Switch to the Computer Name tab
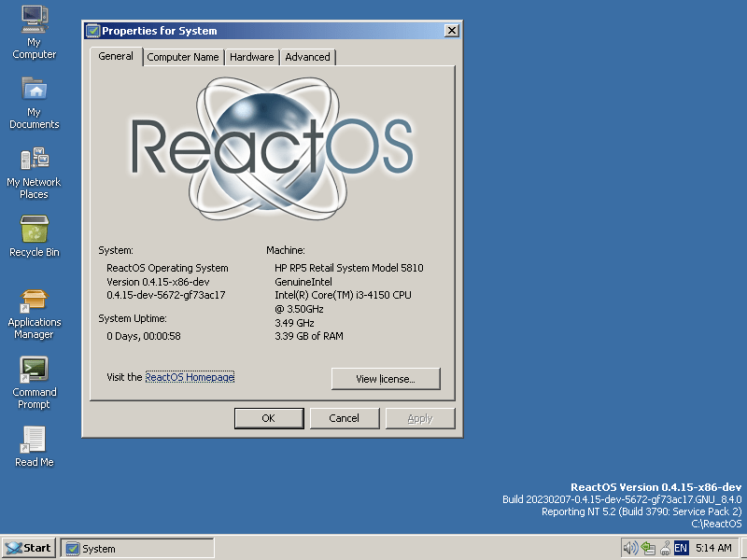This screenshot has width=747, height=560. 183,57
